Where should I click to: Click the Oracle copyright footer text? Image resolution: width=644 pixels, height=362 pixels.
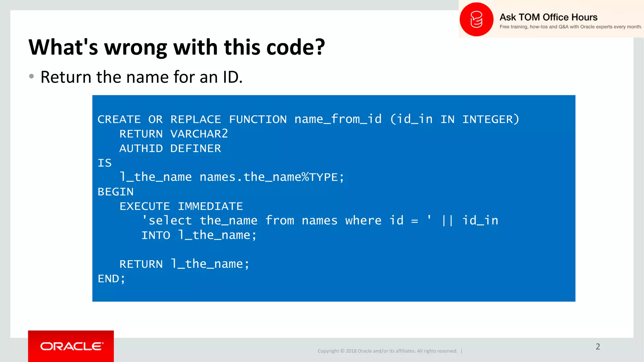point(387,351)
